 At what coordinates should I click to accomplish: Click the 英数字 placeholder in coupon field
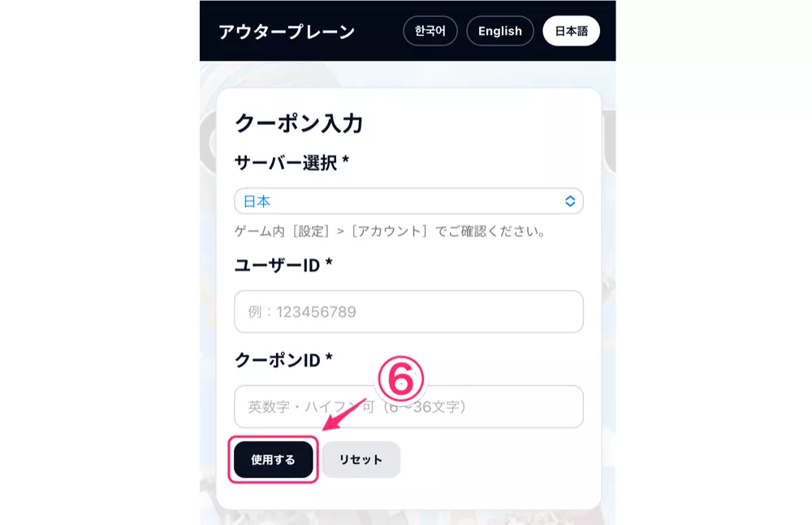(356, 407)
